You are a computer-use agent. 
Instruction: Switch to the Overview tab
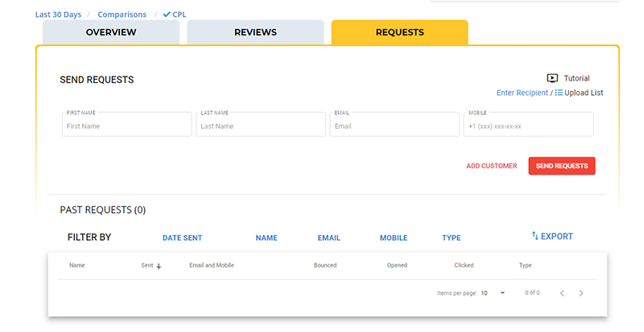111,32
